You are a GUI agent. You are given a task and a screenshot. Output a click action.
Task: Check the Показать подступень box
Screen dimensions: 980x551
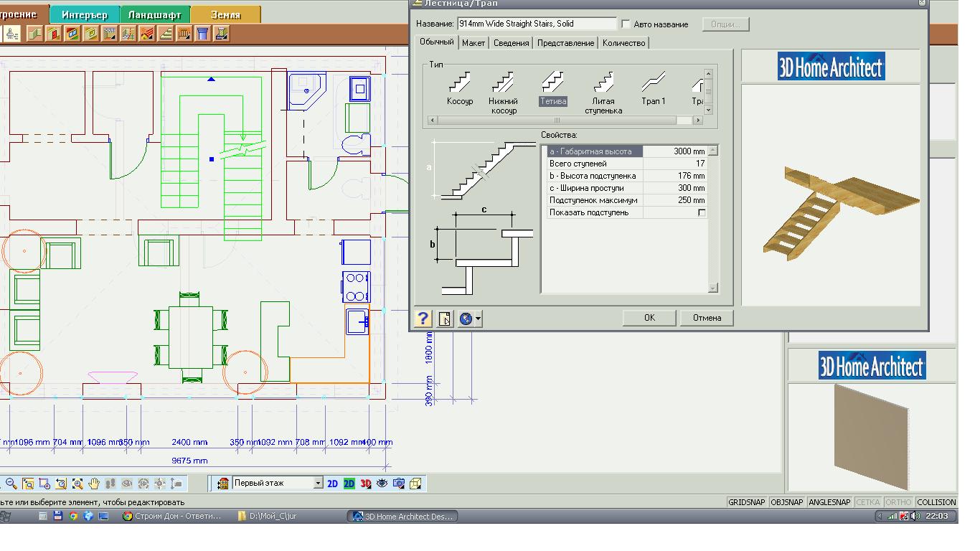click(x=702, y=213)
